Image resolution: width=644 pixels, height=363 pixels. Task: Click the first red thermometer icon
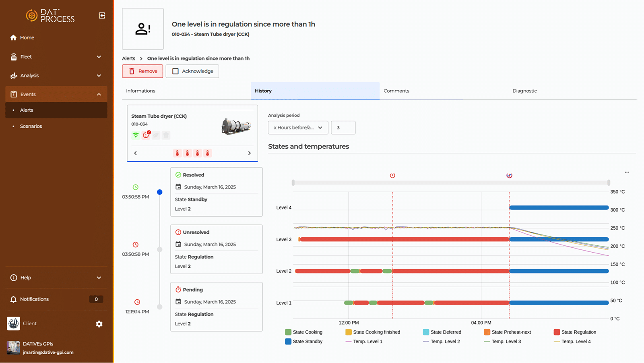coord(177,153)
